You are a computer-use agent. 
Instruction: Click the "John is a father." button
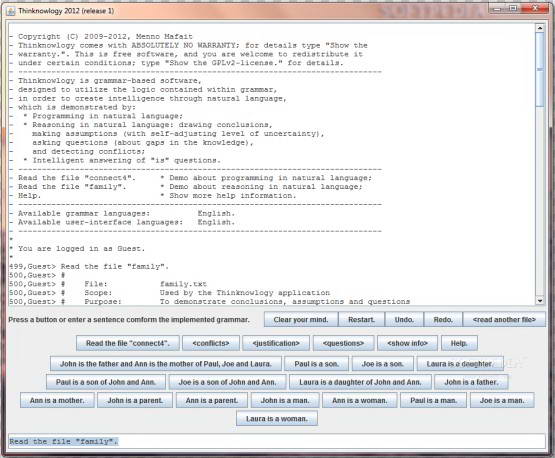coord(471,382)
